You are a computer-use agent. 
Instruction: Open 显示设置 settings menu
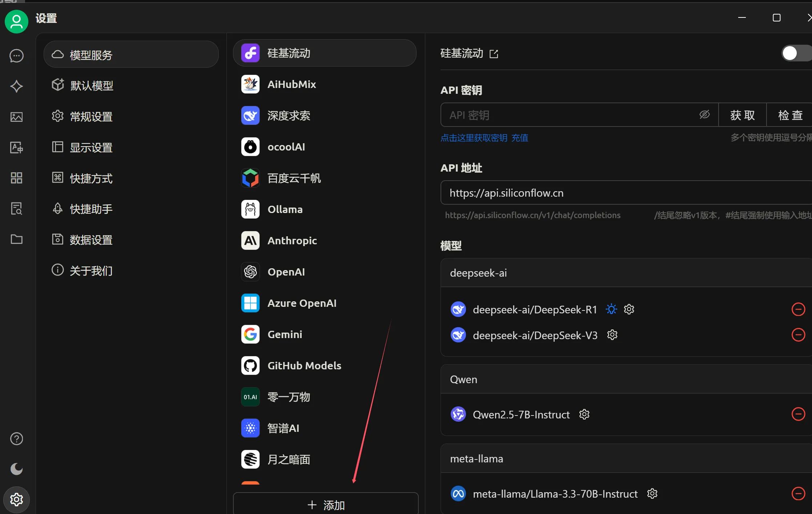[131, 147]
